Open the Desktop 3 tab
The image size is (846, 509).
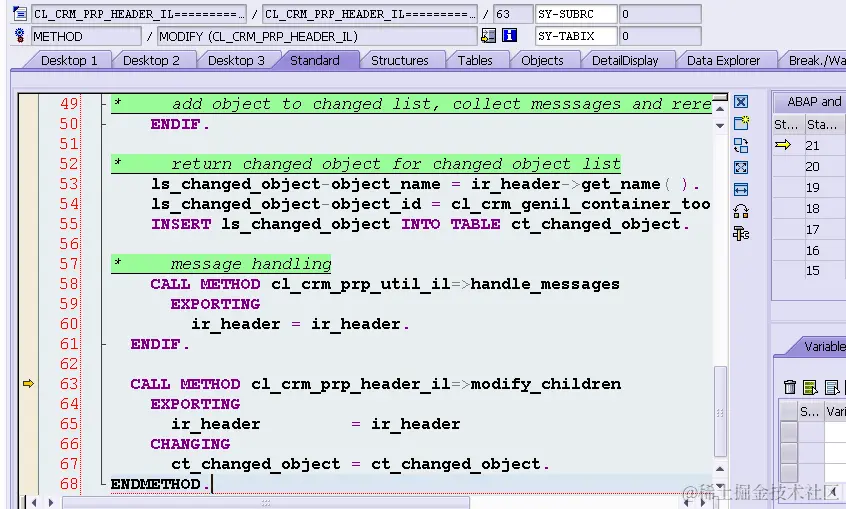236,60
